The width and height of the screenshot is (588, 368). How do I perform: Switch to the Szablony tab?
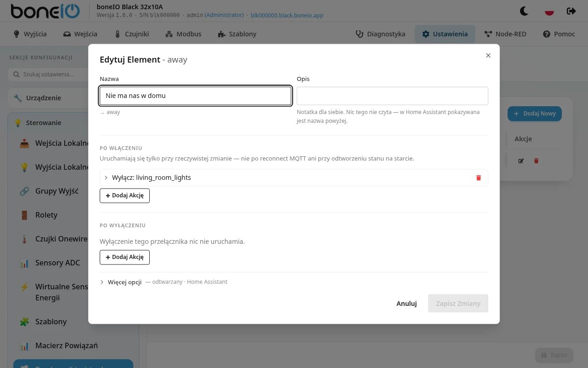point(237,34)
